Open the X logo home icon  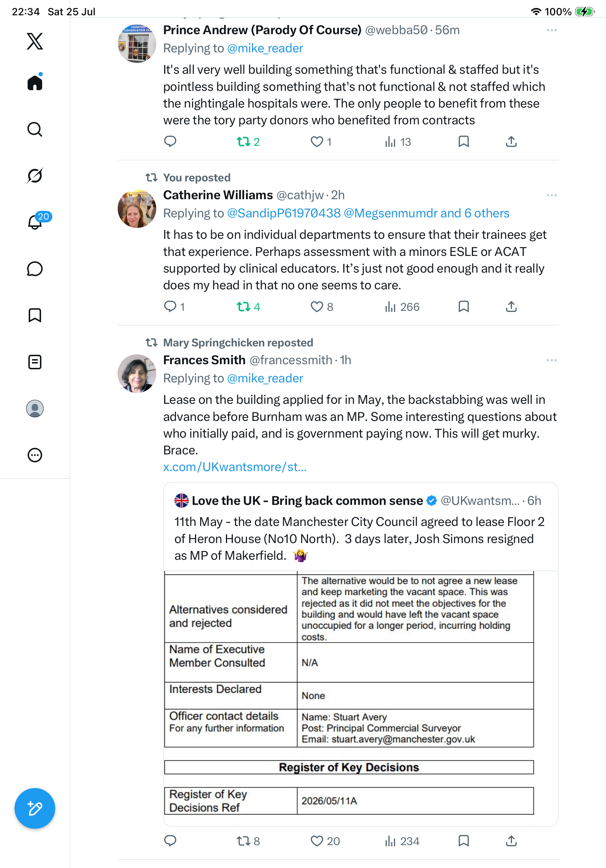point(35,41)
